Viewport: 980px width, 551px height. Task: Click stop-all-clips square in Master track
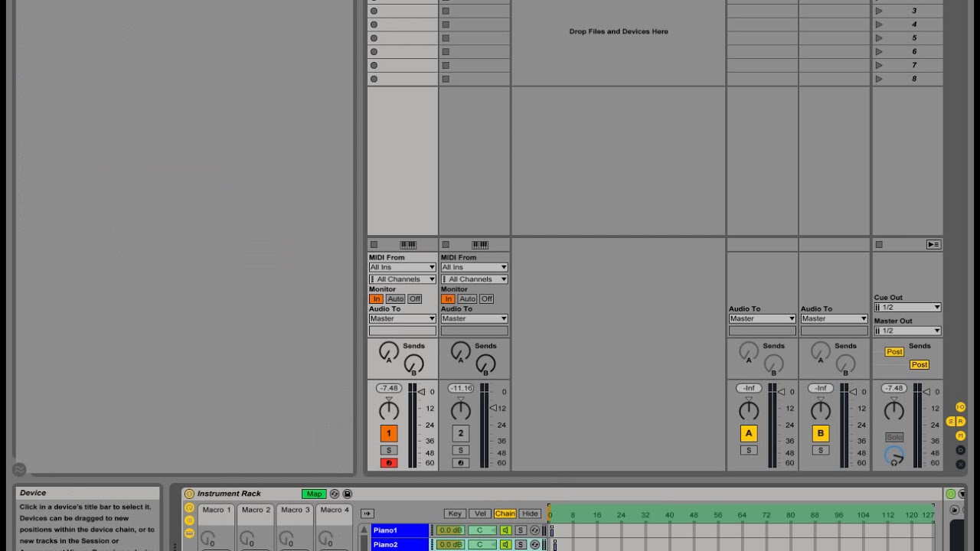tap(879, 245)
